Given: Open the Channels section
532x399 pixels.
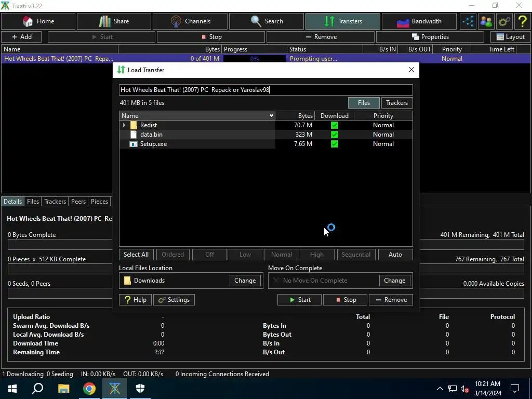Looking at the screenshot, I should [x=190, y=21].
